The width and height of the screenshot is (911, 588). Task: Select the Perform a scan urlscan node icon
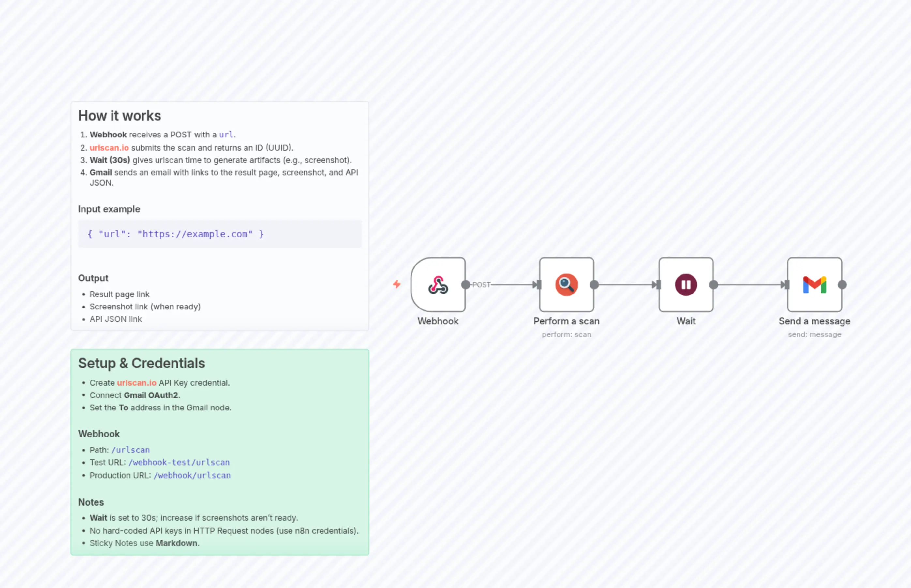click(566, 284)
